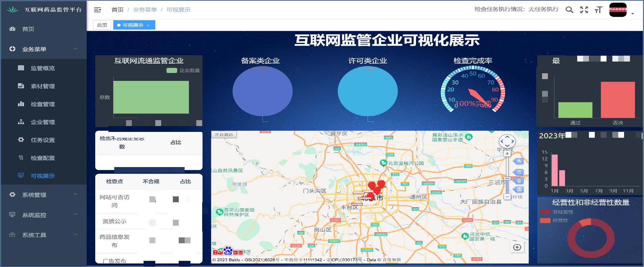Zoom out the map with bottom minus button
This screenshot has width=644, height=267.
[x=507, y=197]
